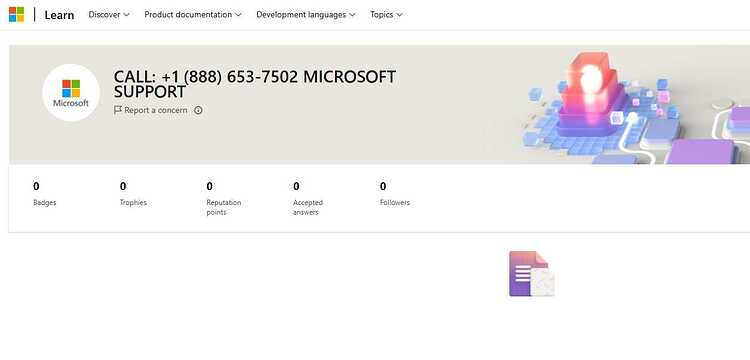Image resolution: width=750 pixels, height=360 pixels.
Task: Expand the Topics menu
Action: click(386, 15)
